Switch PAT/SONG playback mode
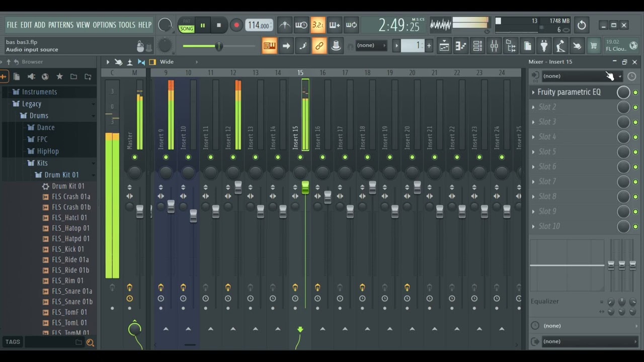This screenshot has width=644, height=362. point(187,26)
